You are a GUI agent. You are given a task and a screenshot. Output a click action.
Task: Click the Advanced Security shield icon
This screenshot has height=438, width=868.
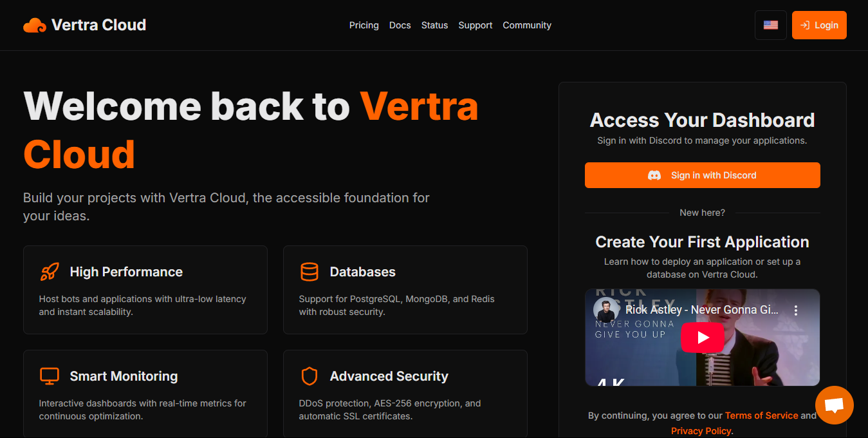309,376
